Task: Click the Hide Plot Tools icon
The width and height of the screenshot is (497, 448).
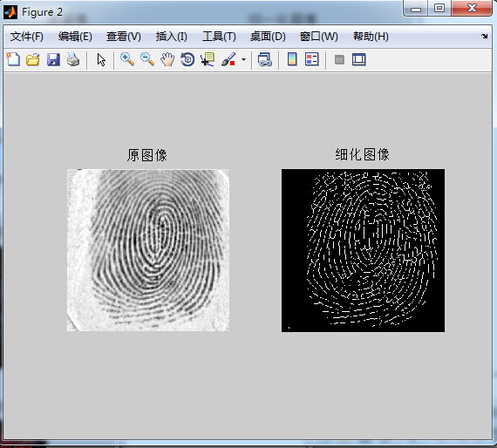Action: coord(339,59)
